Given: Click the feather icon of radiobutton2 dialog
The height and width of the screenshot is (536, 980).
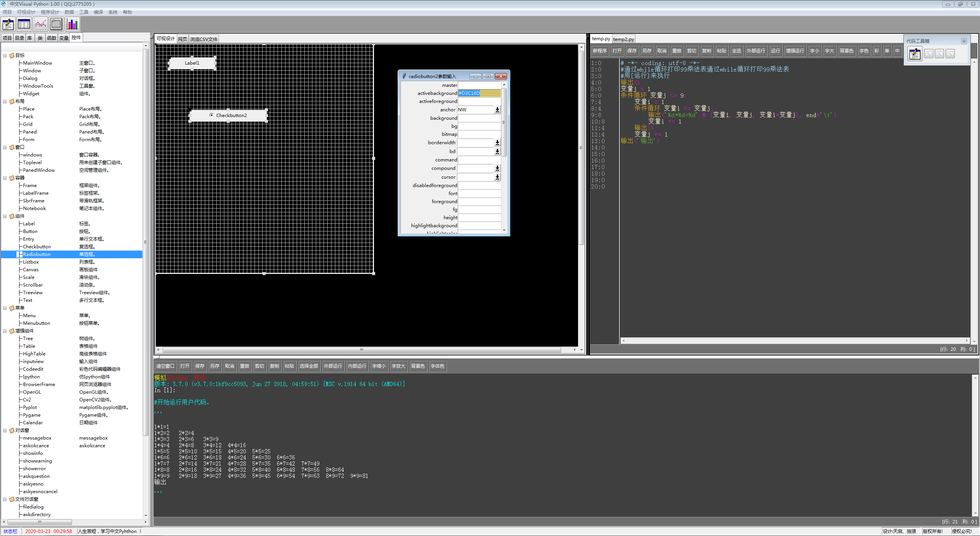Looking at the screenshot, I should click(x=404, y=76).
